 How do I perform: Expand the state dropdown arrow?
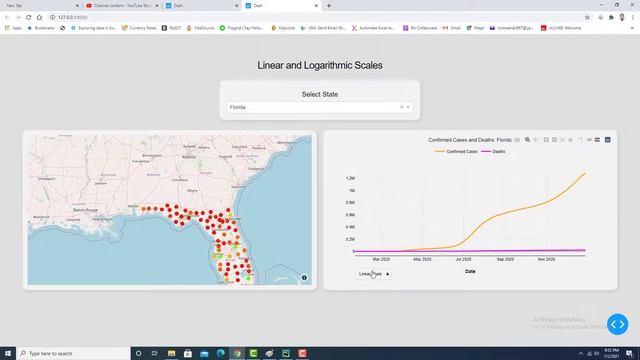[408, 107]
